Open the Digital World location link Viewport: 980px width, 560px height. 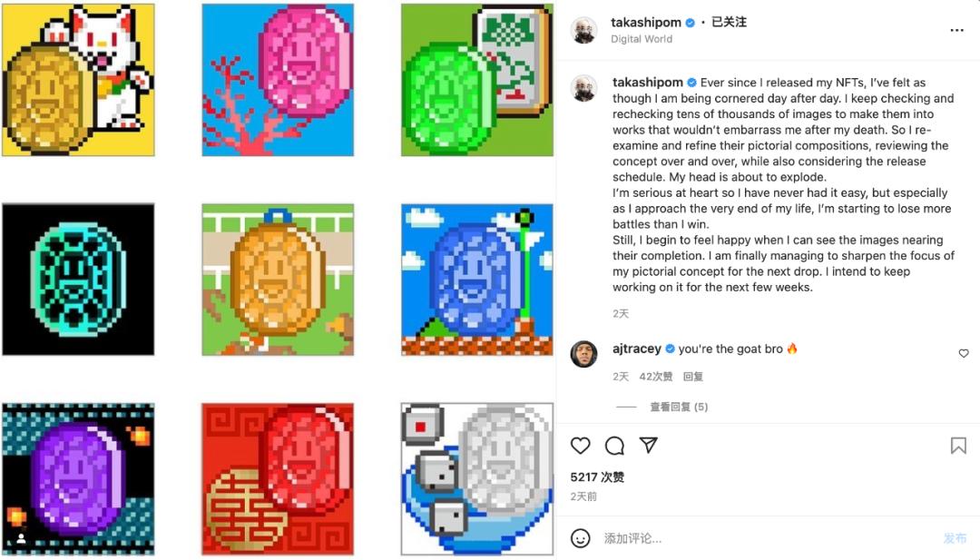pos(642,39)
